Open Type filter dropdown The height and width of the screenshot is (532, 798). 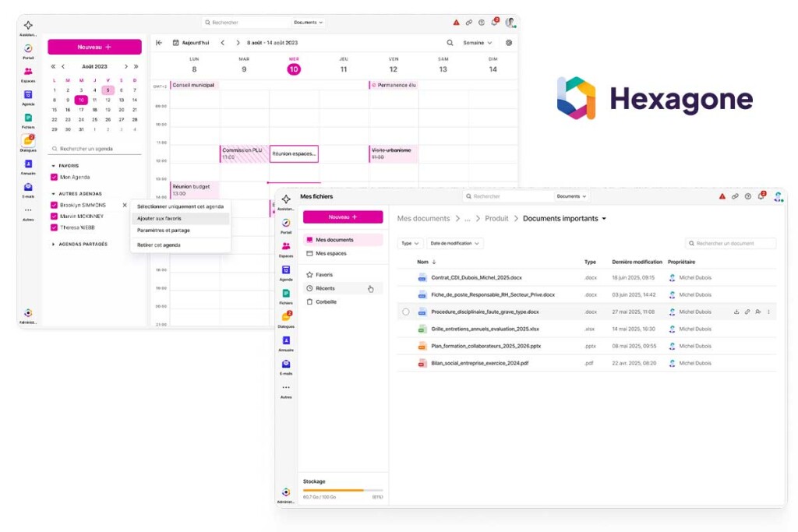[410, 243]
